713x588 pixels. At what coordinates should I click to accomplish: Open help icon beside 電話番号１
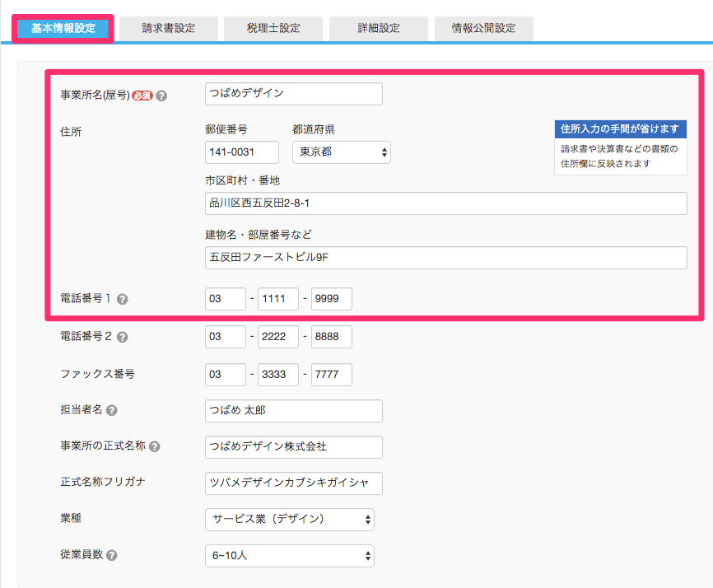click(x=122, y=299)
